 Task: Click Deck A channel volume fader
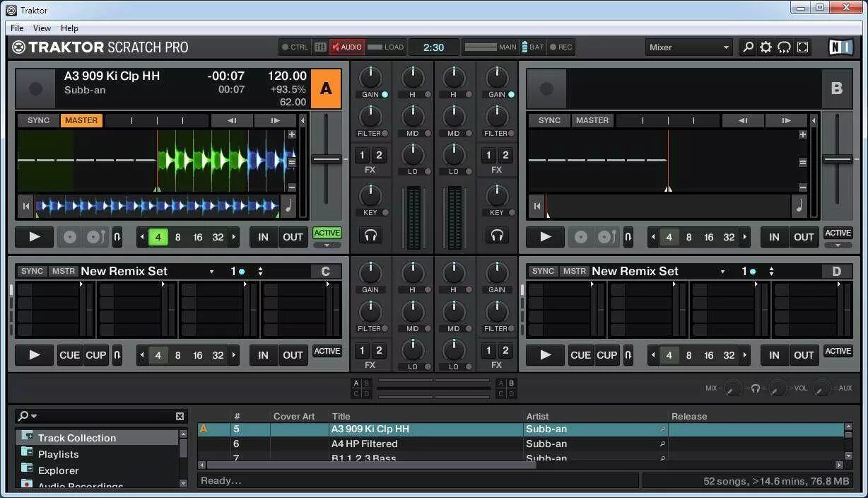[414, 217]
